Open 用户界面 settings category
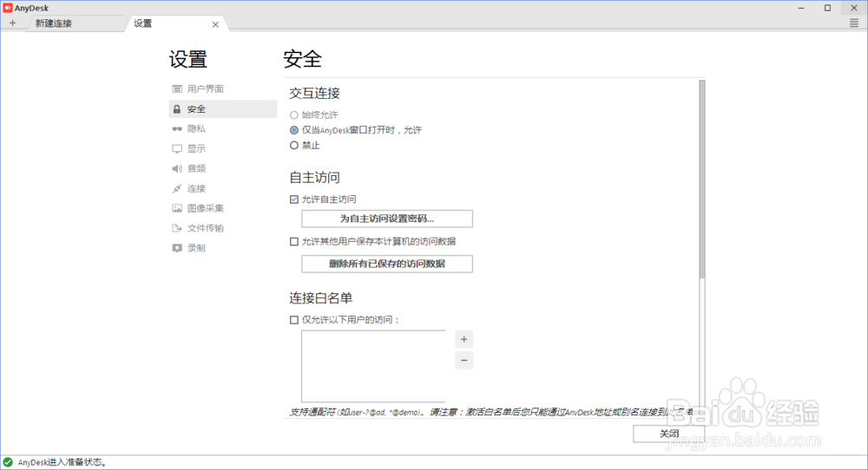Screen dimensions: 868x470 pyautogui.click(x=222, y=89)
